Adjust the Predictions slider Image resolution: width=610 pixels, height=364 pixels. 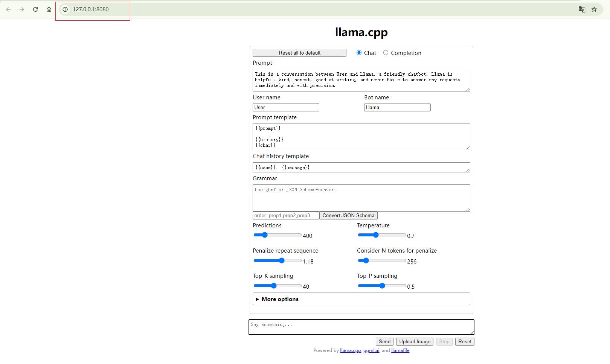click(x=278, y=235)
